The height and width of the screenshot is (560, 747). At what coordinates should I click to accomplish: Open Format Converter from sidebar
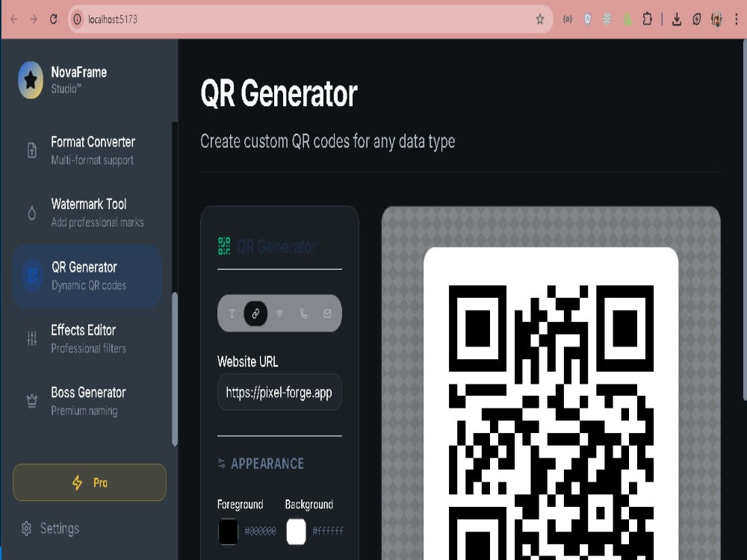click(x=88, y=151)
